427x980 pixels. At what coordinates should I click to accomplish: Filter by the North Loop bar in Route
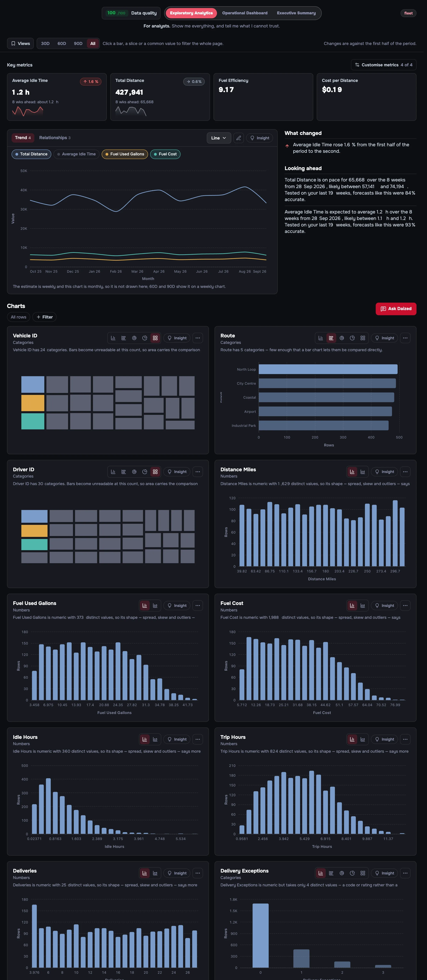[328, 369]
